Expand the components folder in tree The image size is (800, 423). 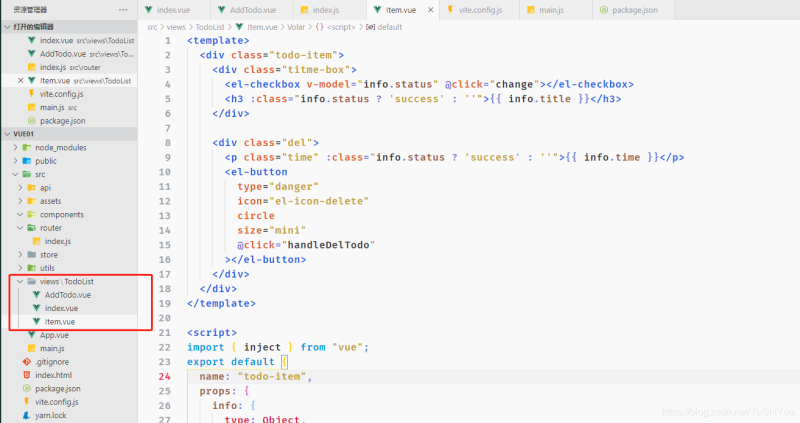61,214
